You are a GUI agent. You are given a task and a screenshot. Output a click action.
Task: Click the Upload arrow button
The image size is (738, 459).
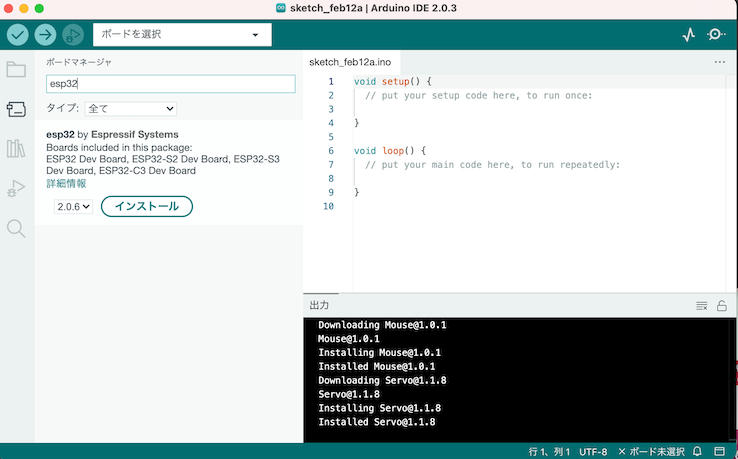coord(45,34)
